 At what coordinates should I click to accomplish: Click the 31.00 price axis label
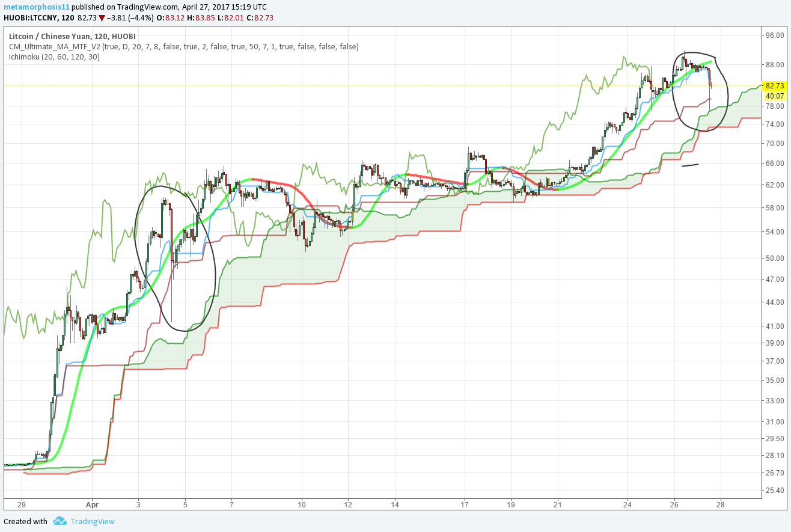click(775, 422)
